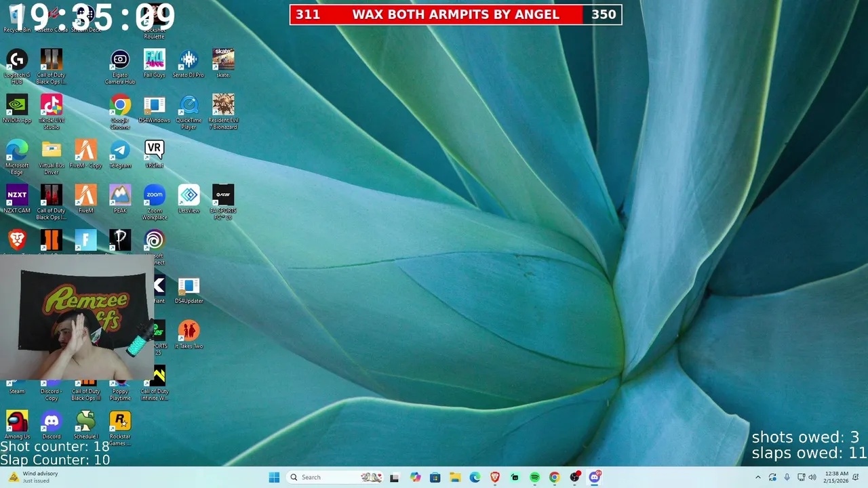Open Rockstar Games Launcher icon

120,428
